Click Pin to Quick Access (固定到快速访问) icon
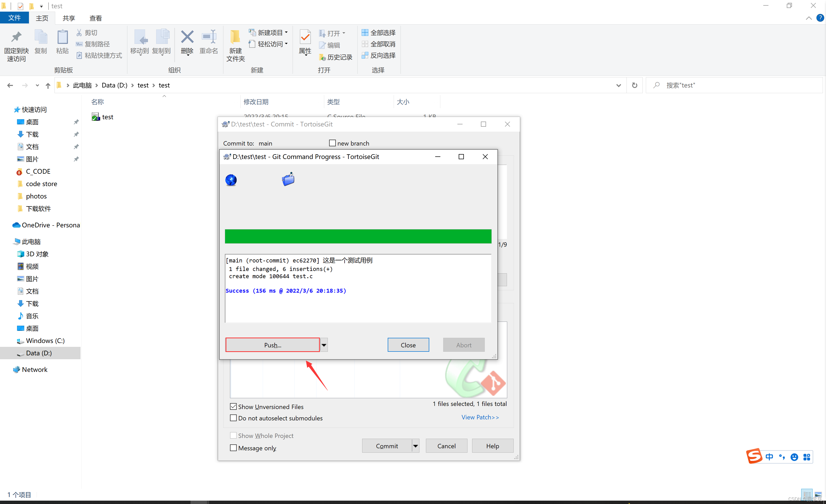 [16, 37]
